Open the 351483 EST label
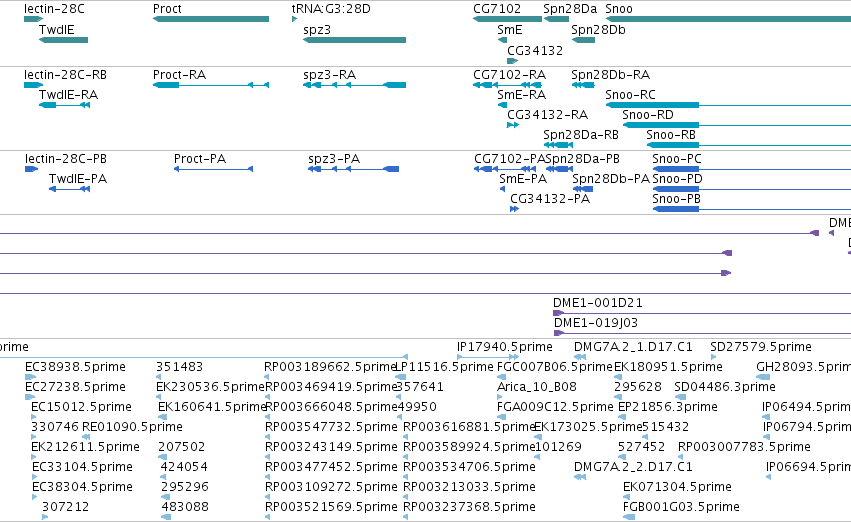The image size is (851, 522). tap(179, 366)
